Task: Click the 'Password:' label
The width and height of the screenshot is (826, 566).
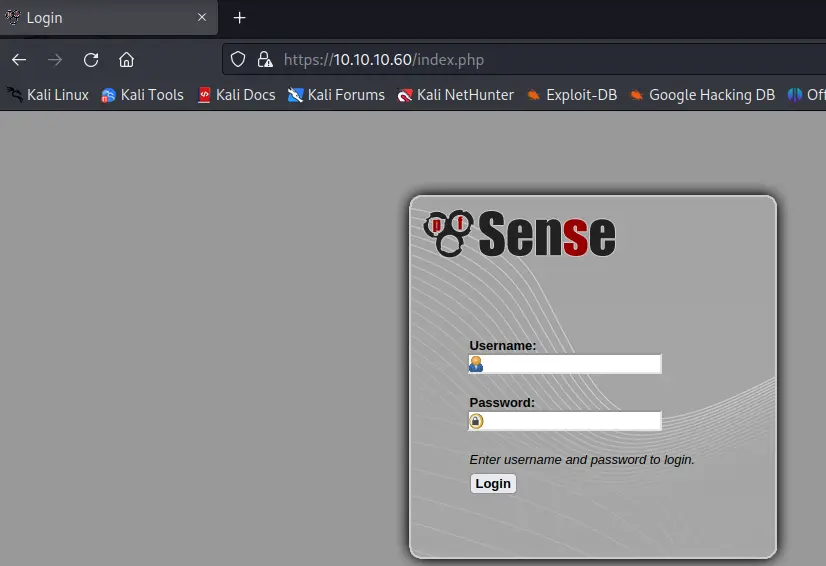Action: point(502,403)
